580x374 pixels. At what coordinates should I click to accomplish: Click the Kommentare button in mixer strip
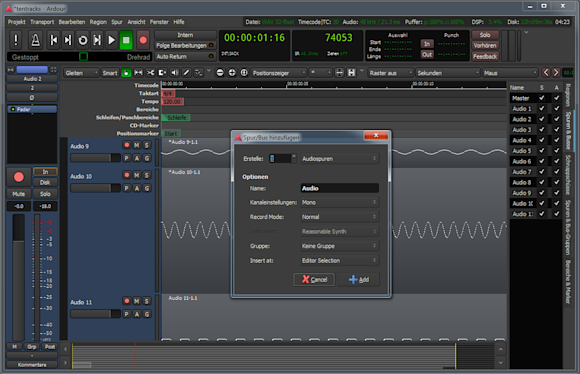tap(32, 365)
